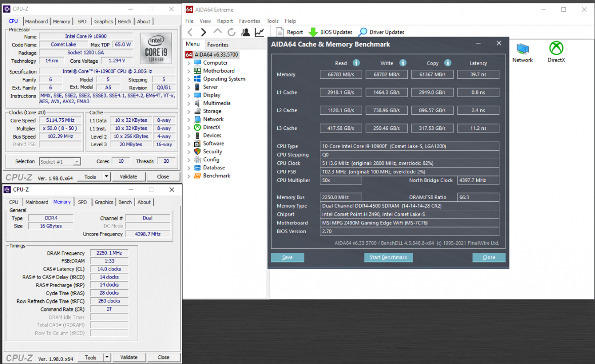The image size is (595, 364).
Task: Select Benchmark item in the AIDA64 tree
Action: point(217,176)
